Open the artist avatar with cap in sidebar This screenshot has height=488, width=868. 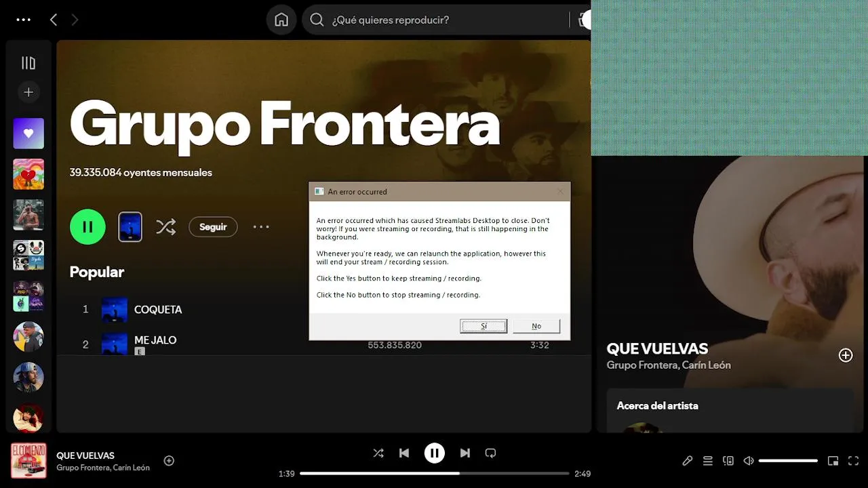click(x=28, y=337)
